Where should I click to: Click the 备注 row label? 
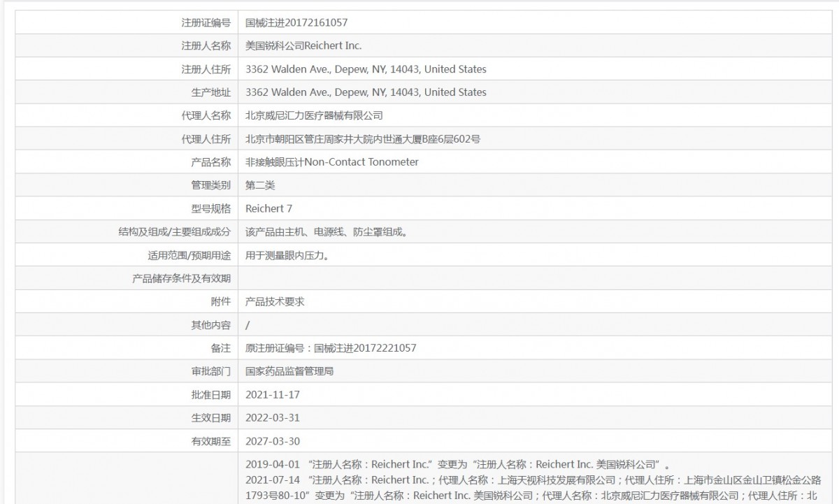pos(220,348)
